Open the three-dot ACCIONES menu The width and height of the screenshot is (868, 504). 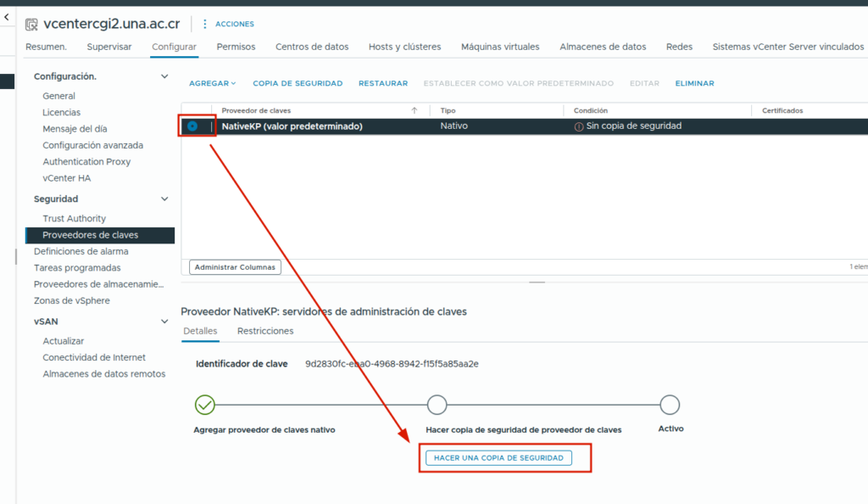(x=204, y=24)
